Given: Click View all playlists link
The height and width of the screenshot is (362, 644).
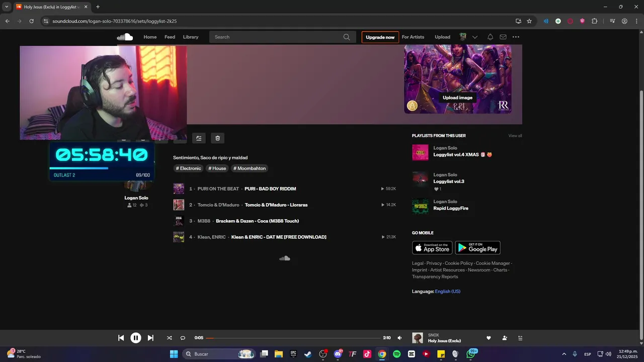Looking at the screenshot, I should coord(515,136).
